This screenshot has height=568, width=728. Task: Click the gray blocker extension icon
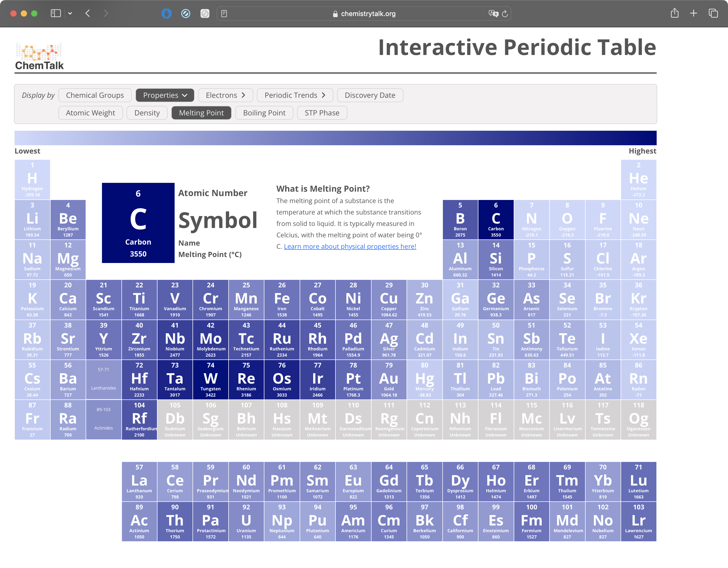205,13
